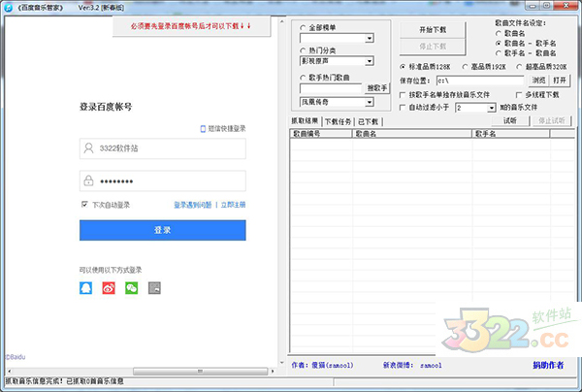Open the 影视原声 category dropdown
The image size is (582, 392).
[370, 61]
